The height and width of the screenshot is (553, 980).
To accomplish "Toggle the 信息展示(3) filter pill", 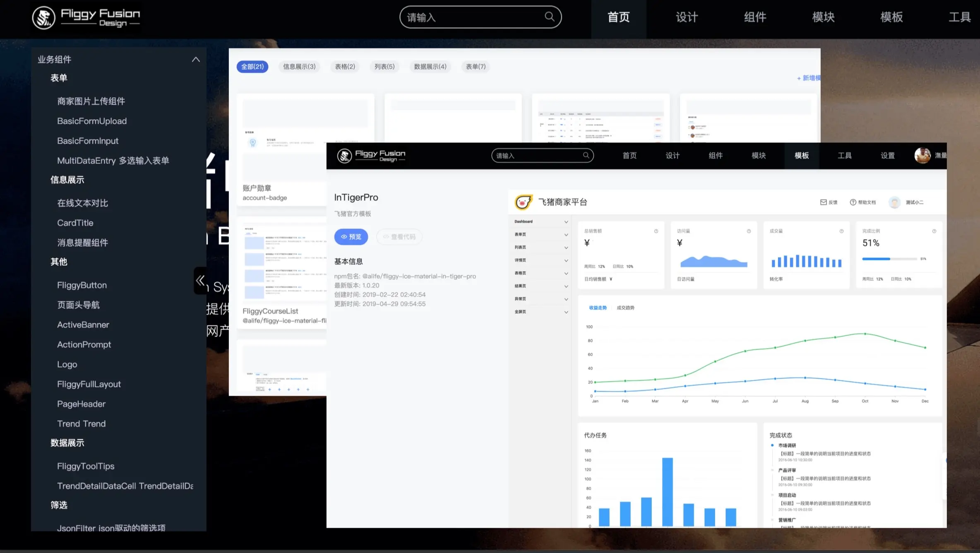I will [x=299, y=67].
